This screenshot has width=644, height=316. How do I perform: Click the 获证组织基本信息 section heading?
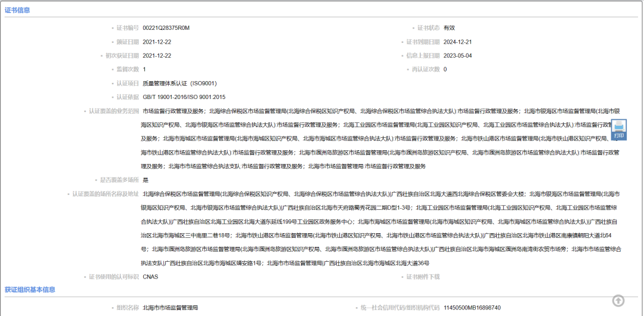pyautogui.click(x=30, y=290)
